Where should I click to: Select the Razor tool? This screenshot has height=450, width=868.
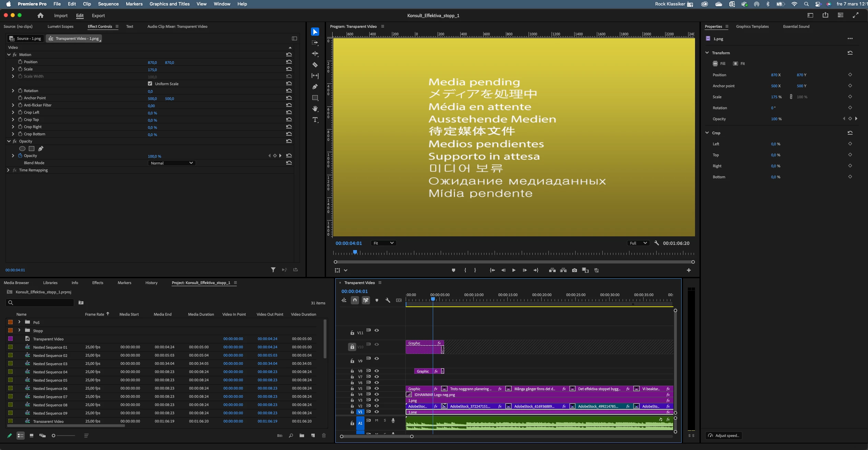315,65
